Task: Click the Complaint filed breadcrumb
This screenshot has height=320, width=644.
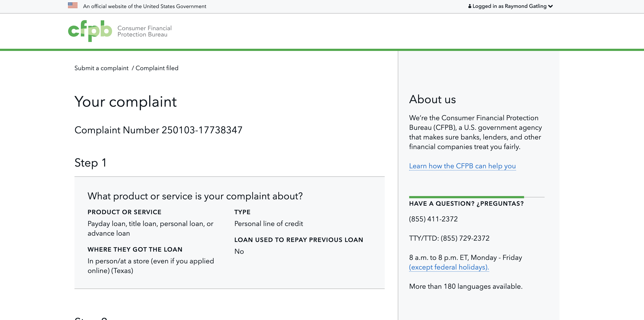Action: (x=157, y=68)
